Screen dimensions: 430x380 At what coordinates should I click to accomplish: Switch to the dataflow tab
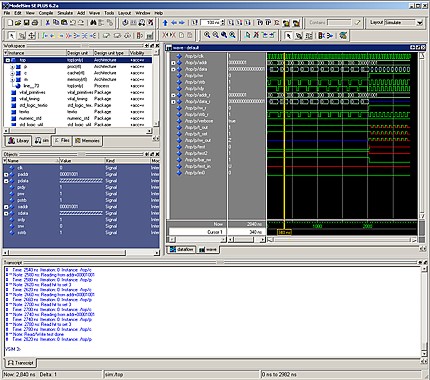[182, 249]
